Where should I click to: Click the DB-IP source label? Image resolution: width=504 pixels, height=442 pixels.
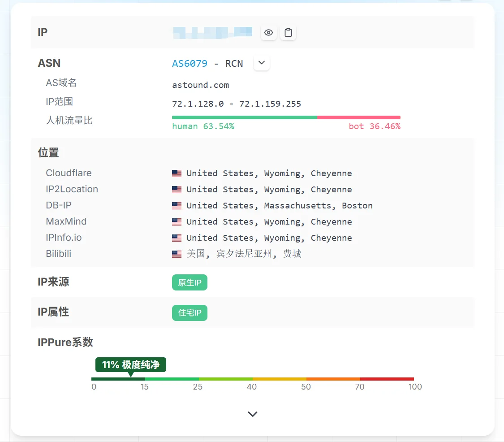59,205
